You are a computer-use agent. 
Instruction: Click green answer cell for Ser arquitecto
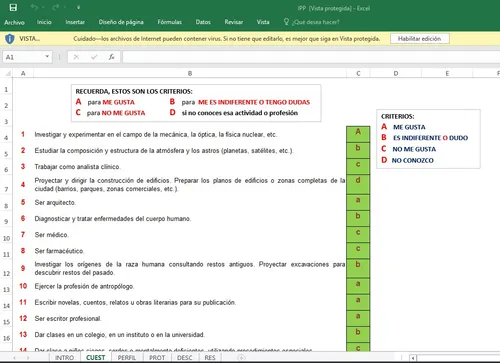[358, 202]
